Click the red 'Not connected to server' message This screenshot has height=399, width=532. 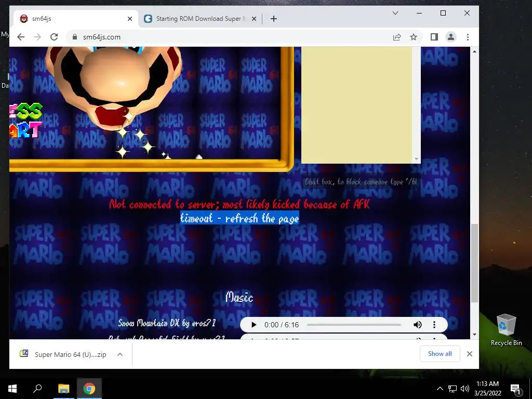240,204
